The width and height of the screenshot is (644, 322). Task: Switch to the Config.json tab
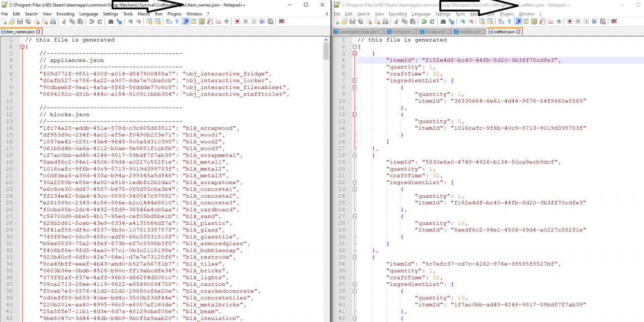click(x=401, y=32)
